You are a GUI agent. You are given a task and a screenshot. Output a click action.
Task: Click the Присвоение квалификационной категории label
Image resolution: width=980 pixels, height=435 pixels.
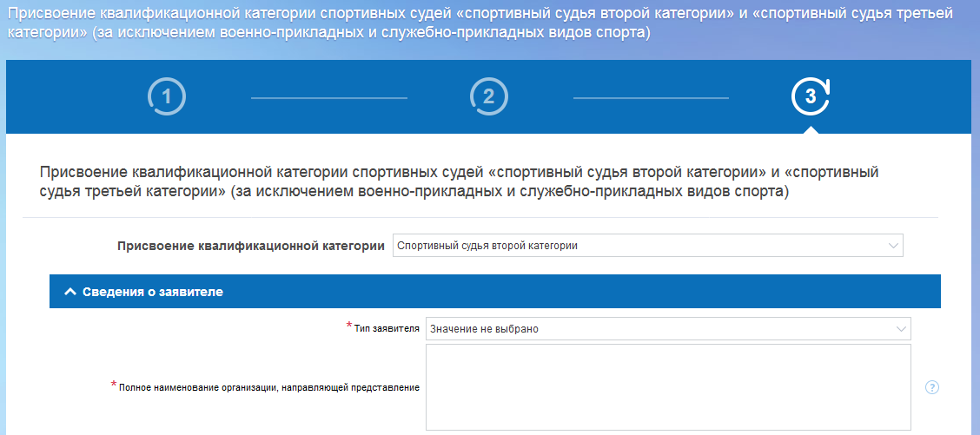(x=250, y=246)
